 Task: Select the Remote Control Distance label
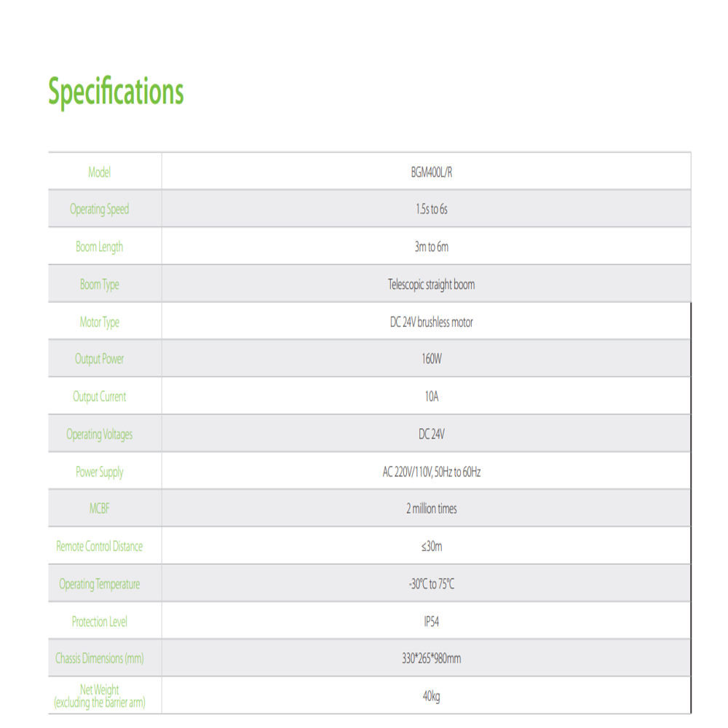pyautogui.click(x=99, y=547)
